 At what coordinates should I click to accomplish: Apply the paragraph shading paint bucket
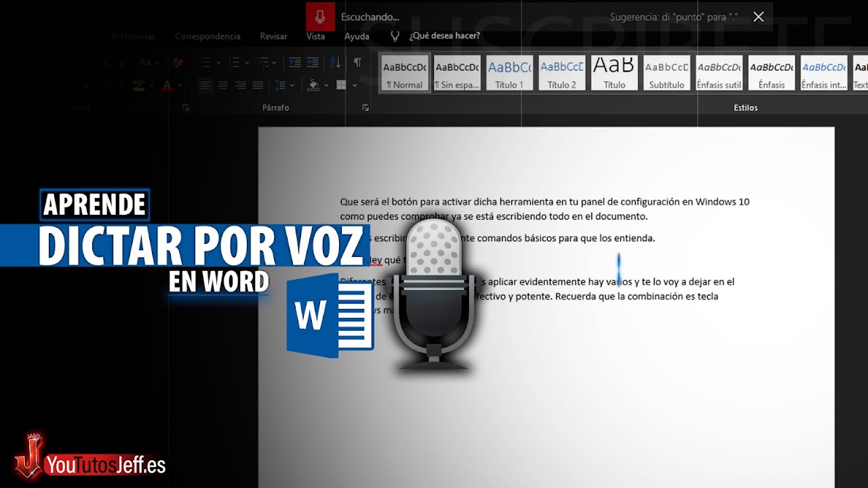pos(313,85)
